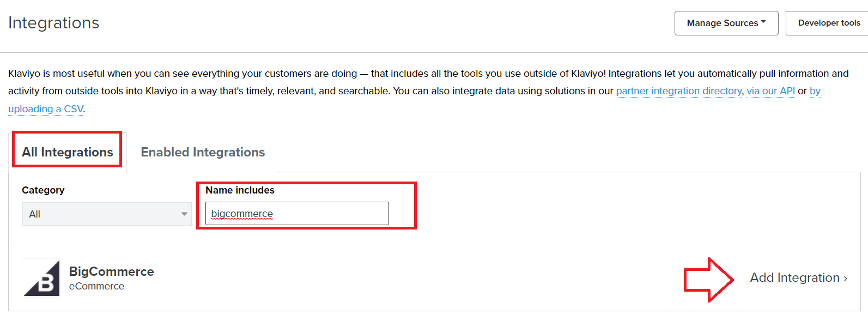
Task: Click the eCommerce category label
Action: point(96,286)
